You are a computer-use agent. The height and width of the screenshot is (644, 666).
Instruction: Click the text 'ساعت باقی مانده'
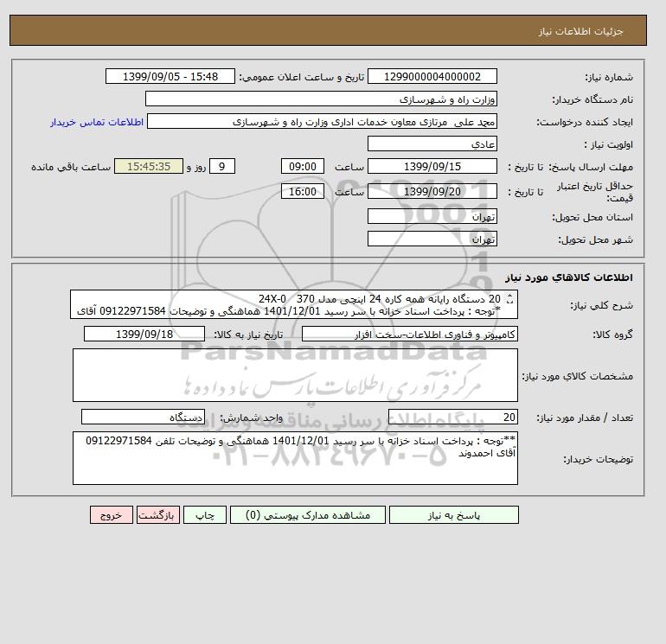(71, 167)
